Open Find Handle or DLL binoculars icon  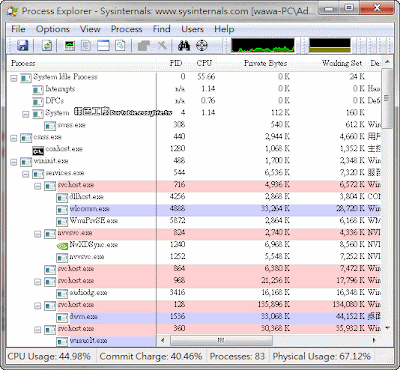(x=184, y=45)
